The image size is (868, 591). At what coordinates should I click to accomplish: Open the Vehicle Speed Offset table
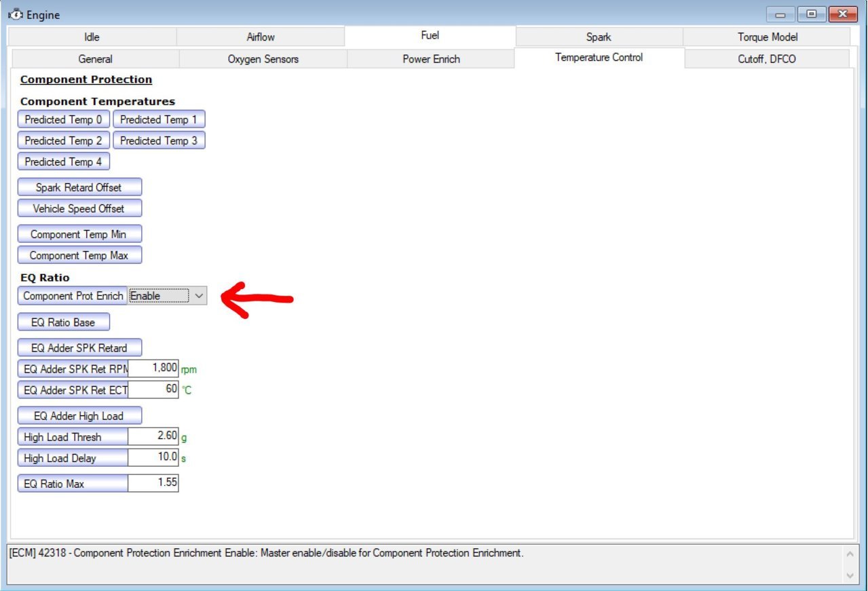click(x=79, y=208)
